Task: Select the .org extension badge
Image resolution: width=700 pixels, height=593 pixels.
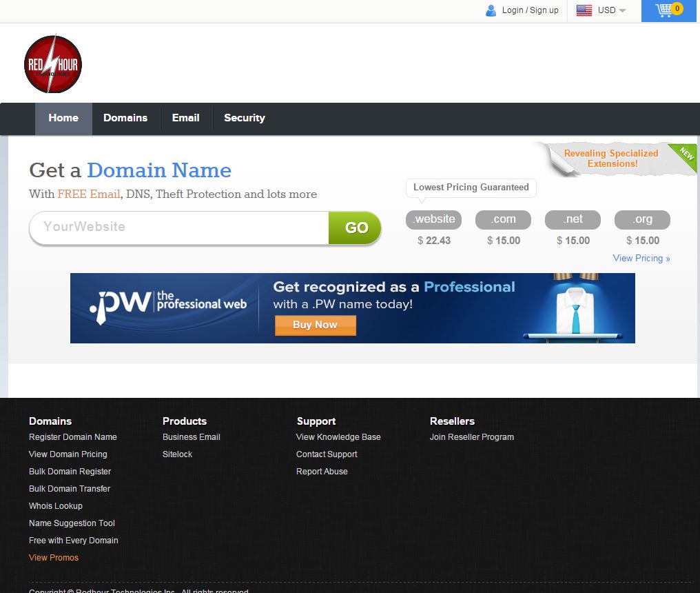Action: point(642,219)
